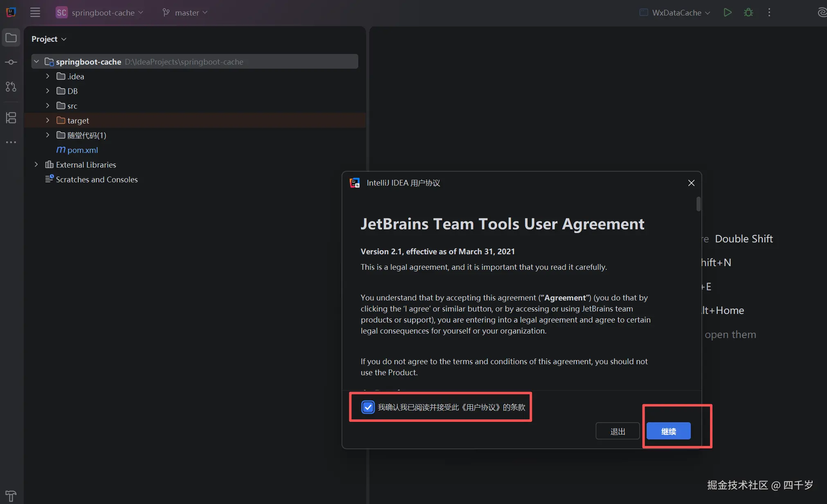Viewport: 827px width, 504px height.
Task: Open the Pull Requests tool window
Action: (x=11, y=87)
